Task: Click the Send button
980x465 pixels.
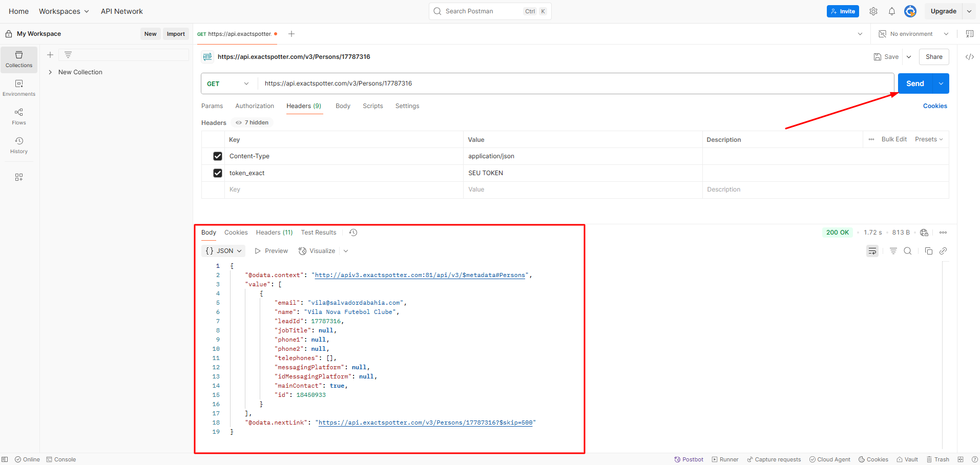Action: coord(915,83)
